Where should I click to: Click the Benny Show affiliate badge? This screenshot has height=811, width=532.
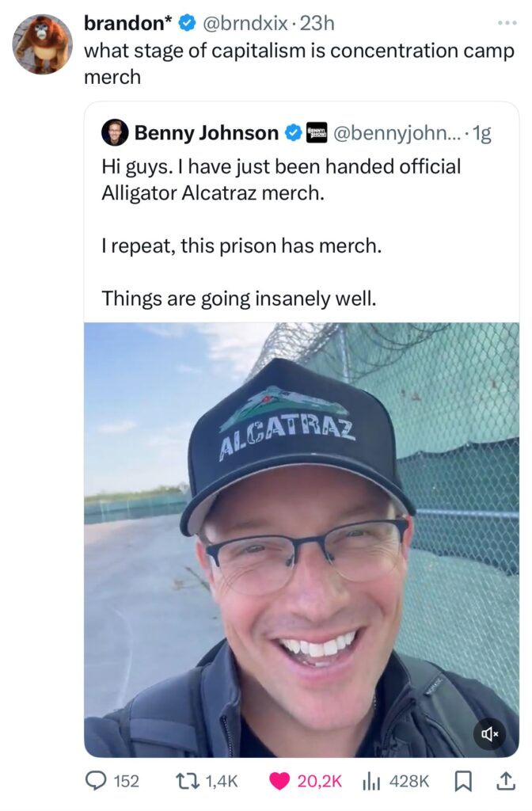[317, 132]
